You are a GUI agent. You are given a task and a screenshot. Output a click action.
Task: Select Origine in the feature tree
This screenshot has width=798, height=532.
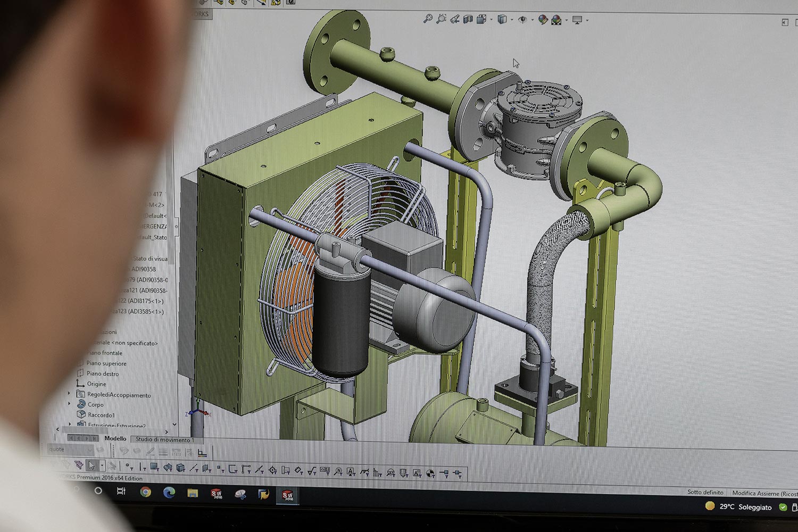tap(96, 384)
